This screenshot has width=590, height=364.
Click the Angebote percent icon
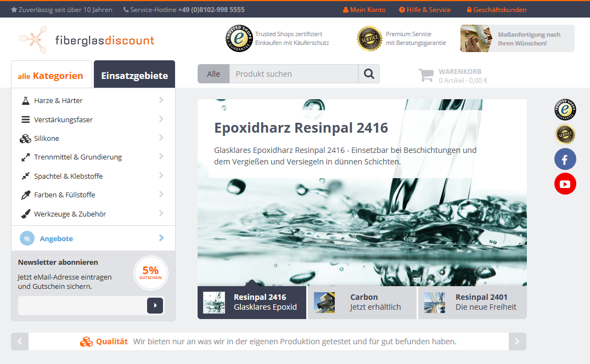click(27, 238)
